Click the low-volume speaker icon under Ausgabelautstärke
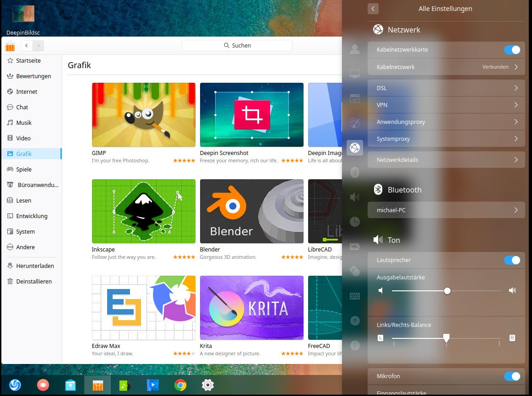The width and height of the screenshot is (532, 396). (380, 290)
